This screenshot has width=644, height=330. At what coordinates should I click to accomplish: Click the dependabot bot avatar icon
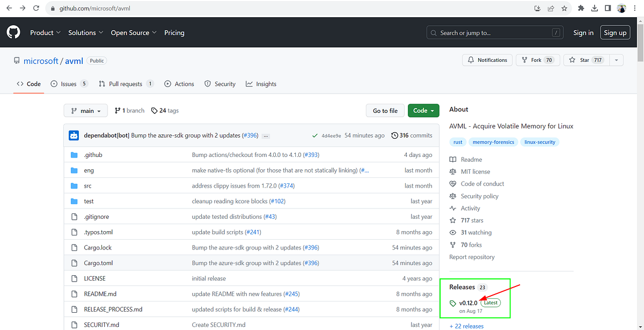pyautogui.click(x=74, y=135)
